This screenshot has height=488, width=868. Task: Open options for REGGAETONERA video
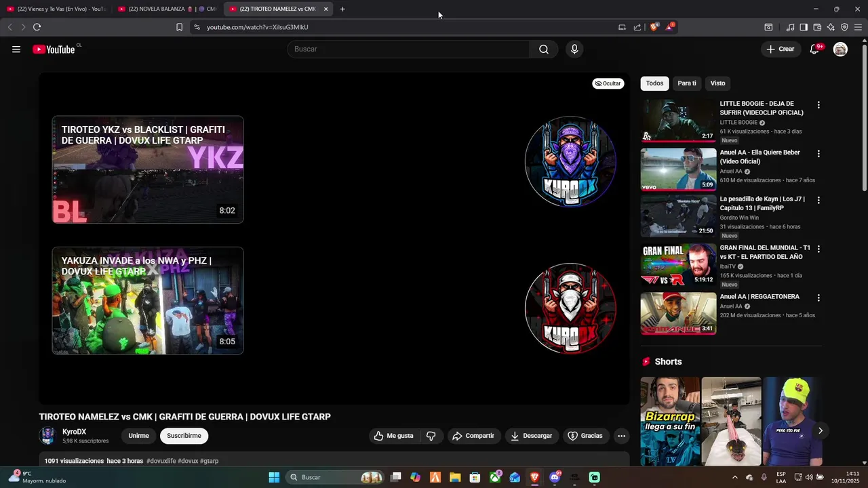coord(818,298)
